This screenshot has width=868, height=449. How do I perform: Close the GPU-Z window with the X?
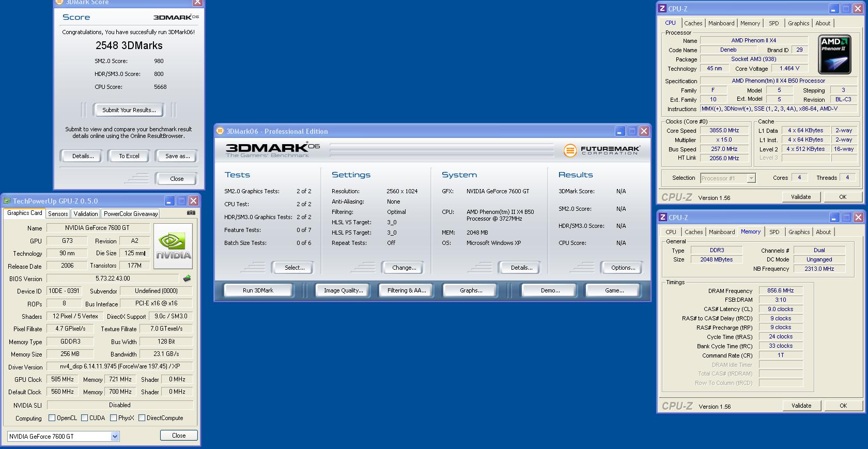[x=193, y=201]
